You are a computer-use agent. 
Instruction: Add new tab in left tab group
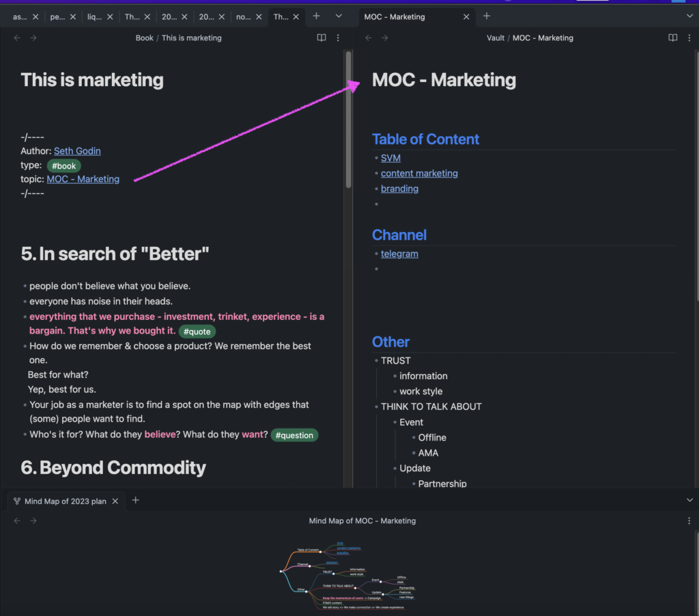[x=316, y=16]
